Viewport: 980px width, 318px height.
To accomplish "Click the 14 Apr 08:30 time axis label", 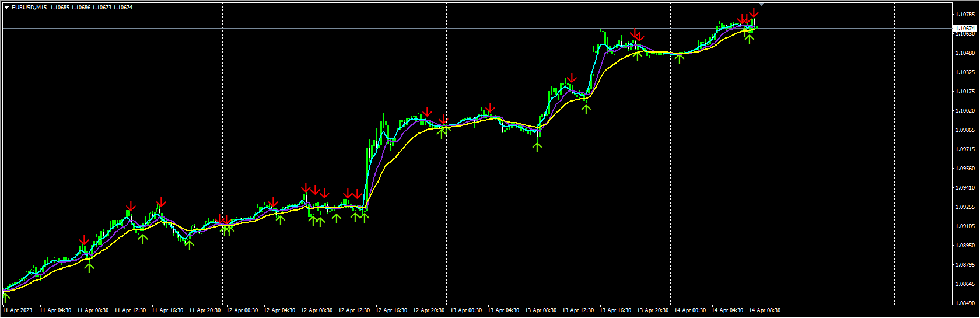I will (x=765, y=310).
